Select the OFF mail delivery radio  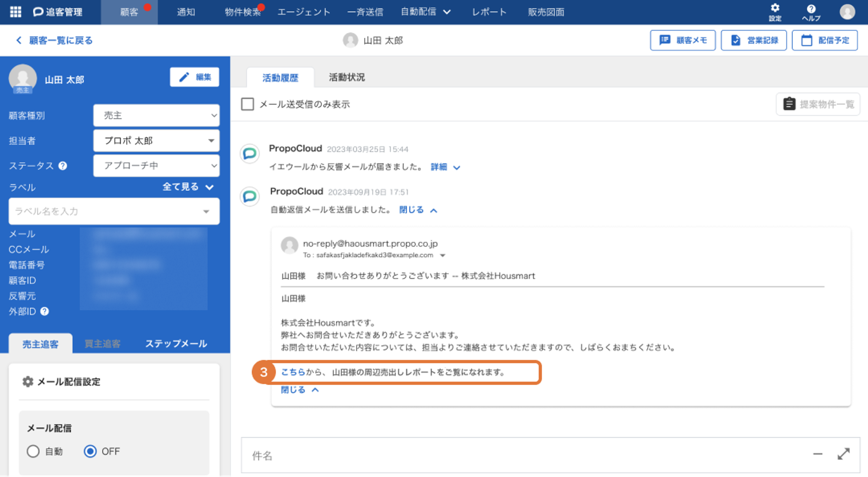(x=90, y=451)
